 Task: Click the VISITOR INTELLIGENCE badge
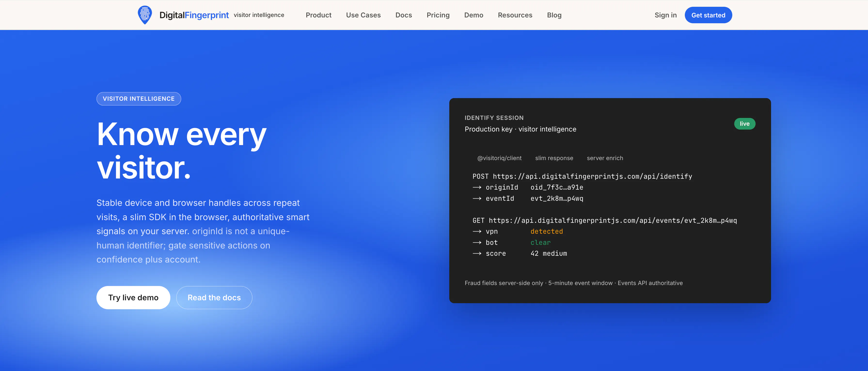(139, 99)
